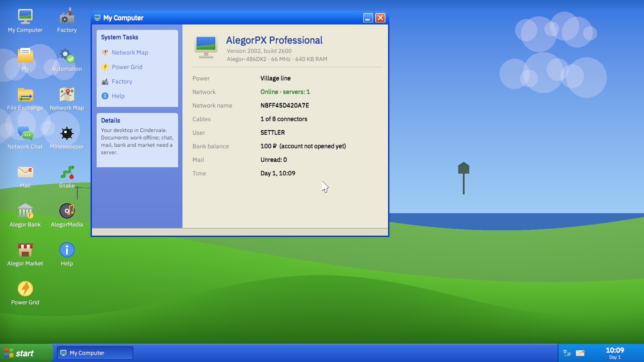Image resolution: width=644 pixels, height=362 pixels.
Task: Click the SETTLER user name
Action: (272, 132)
